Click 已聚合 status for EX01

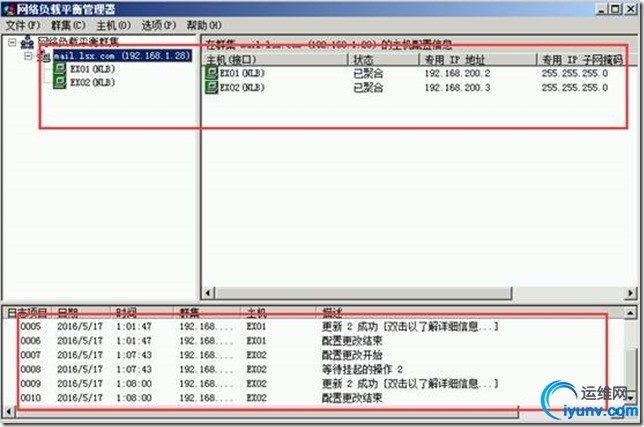pyautogui.click(x=368, y=73)
